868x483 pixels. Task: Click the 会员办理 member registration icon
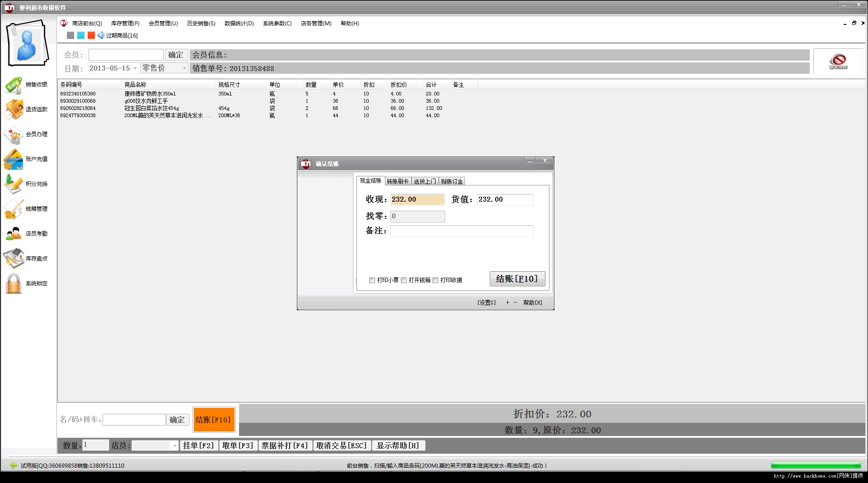(x=14, y=135)
